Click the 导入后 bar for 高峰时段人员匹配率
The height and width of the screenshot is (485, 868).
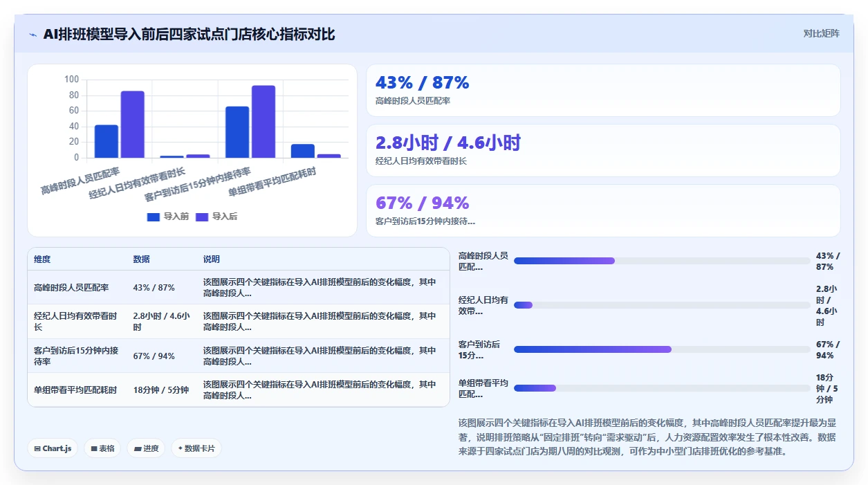pyautogui.click(x=133, y=125)
